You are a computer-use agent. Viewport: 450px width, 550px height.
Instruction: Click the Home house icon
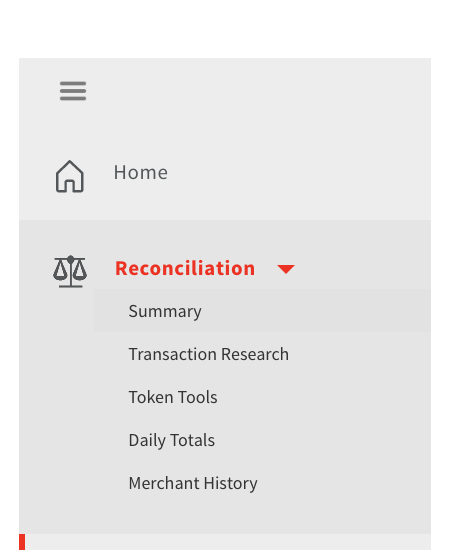pyautogui.click(x=70, y=176)
